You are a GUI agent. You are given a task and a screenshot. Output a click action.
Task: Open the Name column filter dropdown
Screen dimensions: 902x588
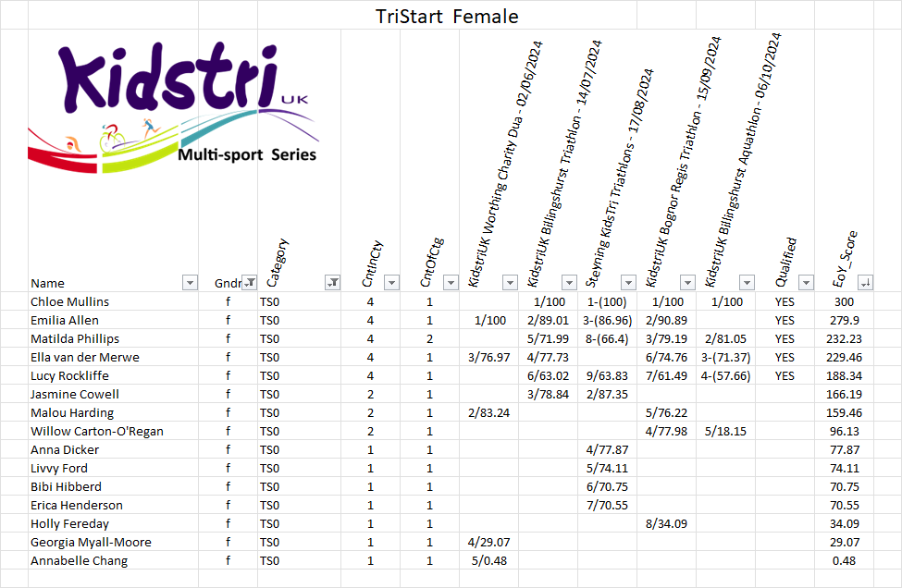pos(190,283)
